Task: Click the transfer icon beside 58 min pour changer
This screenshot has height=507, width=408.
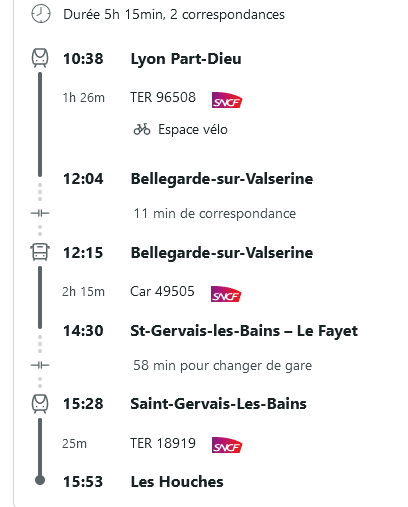Action: point(40,365)
